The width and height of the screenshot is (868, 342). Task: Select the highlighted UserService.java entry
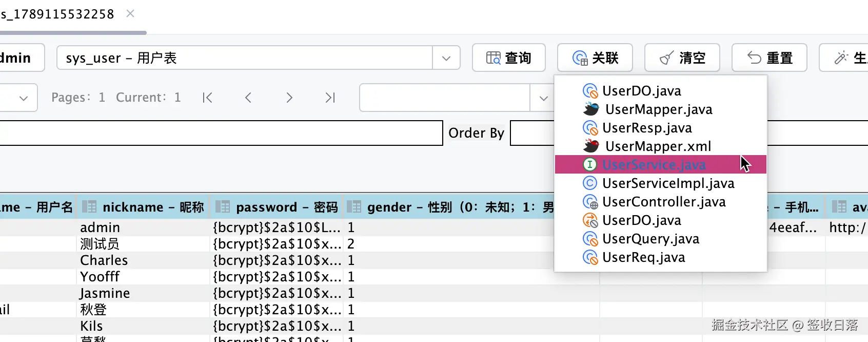pos(661,165)
